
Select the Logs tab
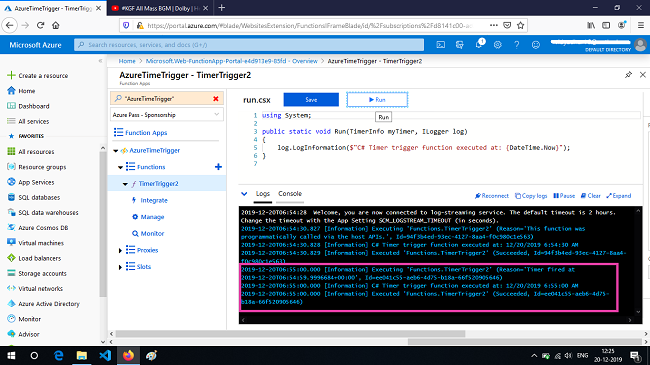click(x=262, y=194)
